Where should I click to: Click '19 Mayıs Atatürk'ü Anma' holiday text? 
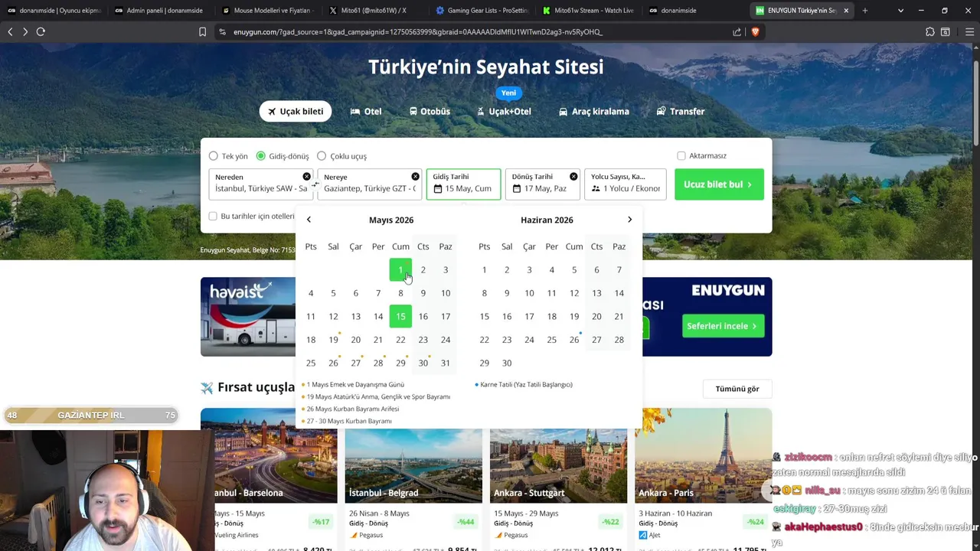pos(378,396)
